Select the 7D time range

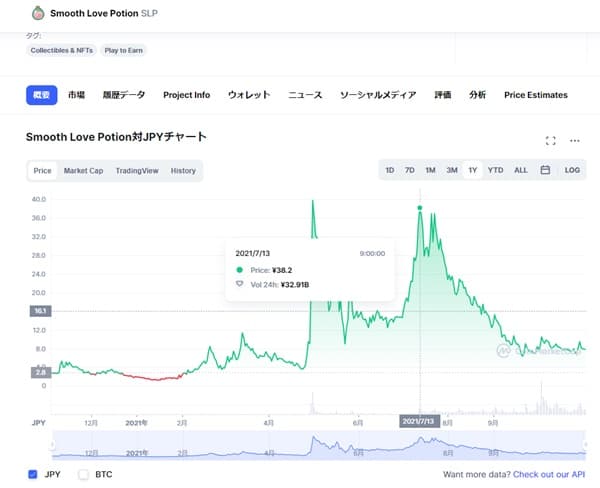(410, 171)
